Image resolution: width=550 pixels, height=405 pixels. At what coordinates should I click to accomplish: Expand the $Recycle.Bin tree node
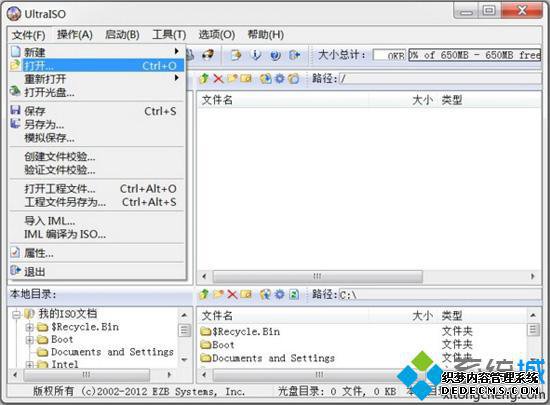30,327
